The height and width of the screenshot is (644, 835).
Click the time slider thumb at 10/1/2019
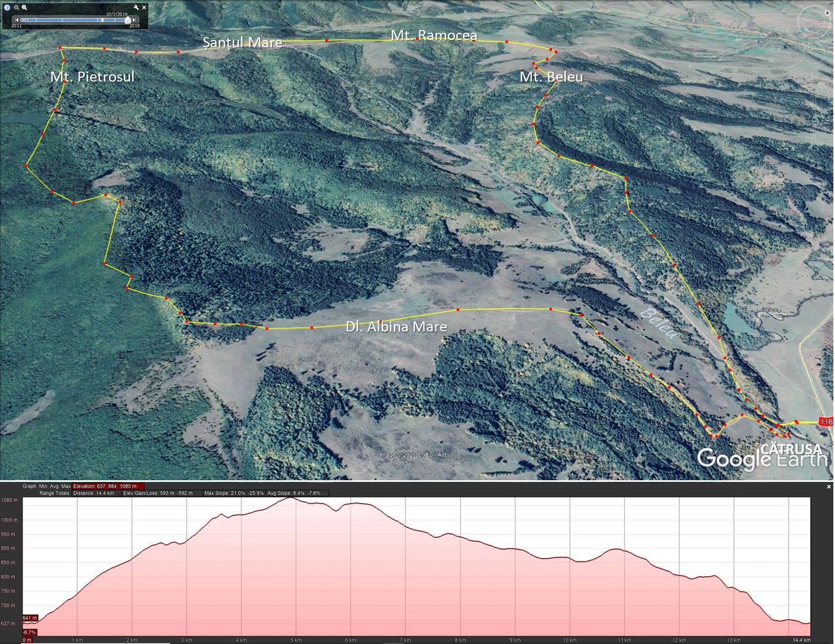[x=128, y=20]
